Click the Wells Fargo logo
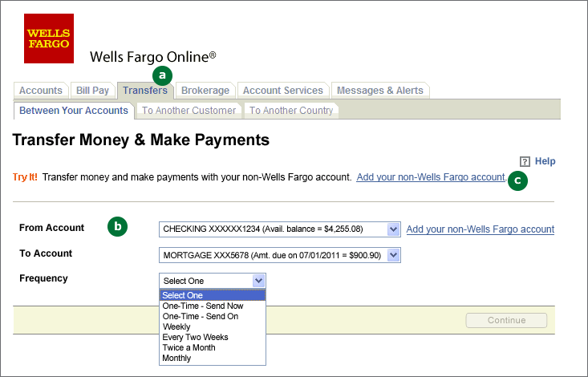Image resolution: width=588 pixels, height=377 pixels. pyautogui.click(x=49, y=39)
